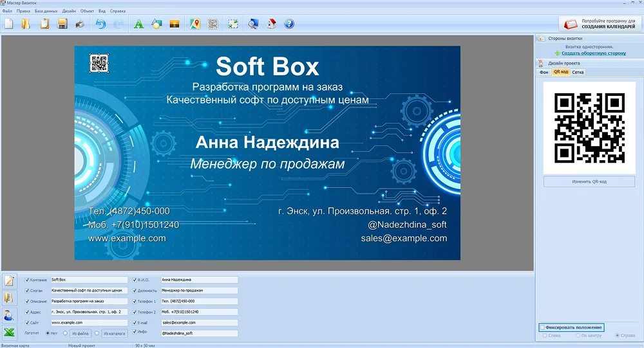This screenshot has height=348, width=644.
Task: Click the green Excel icon in bottom-left panel
Action: pos(9,333)
